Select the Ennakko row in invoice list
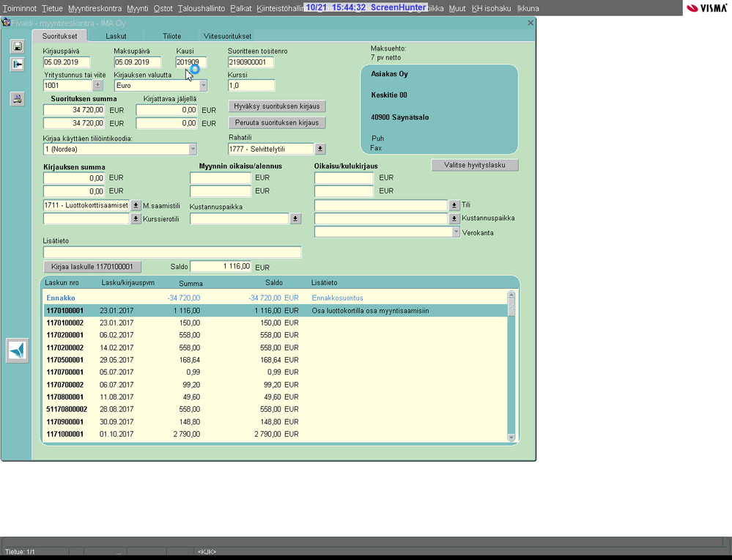 (x=276, y=298)
